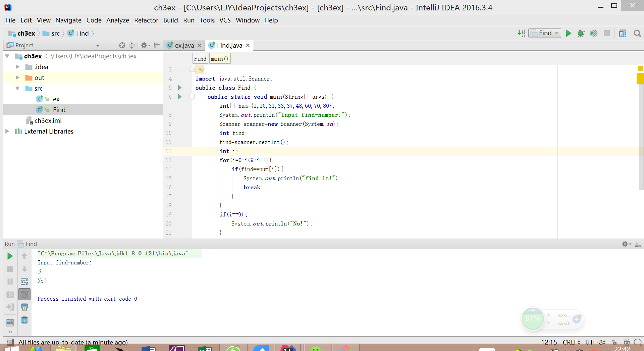Open Project panel settings gear

tap(145, 45)
